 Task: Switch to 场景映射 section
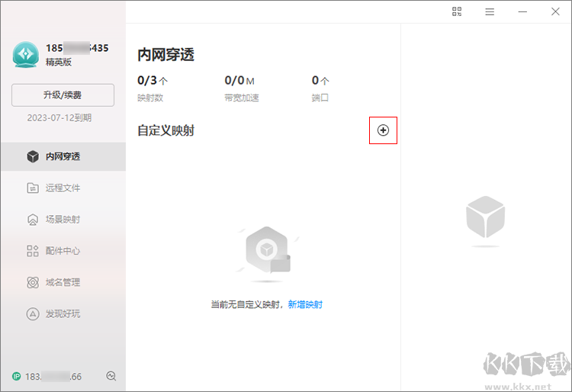pyautogui.click(x=63, y=219)
